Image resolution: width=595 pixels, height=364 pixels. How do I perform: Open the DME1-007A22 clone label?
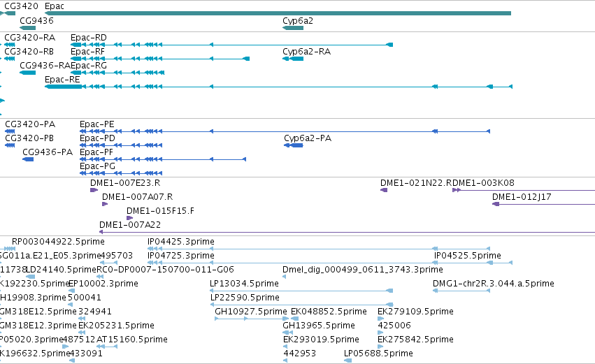pyautogui.click(x=130, y=225)
